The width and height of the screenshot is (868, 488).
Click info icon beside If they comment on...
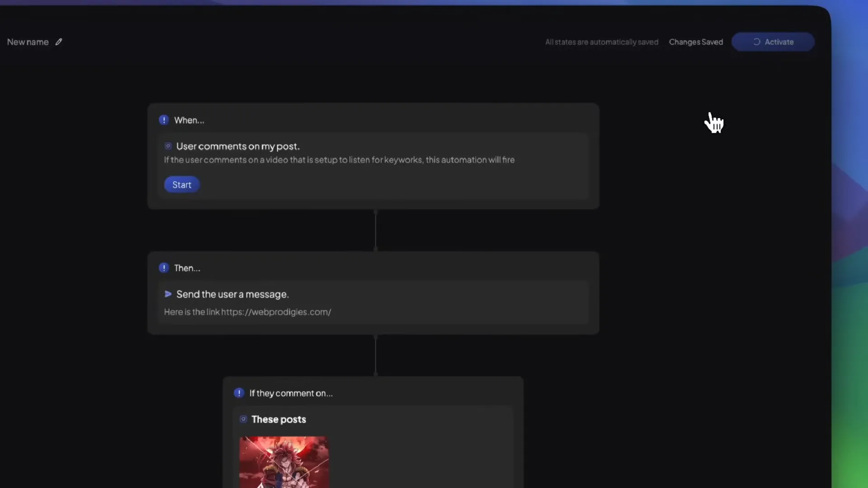(239, 393)
